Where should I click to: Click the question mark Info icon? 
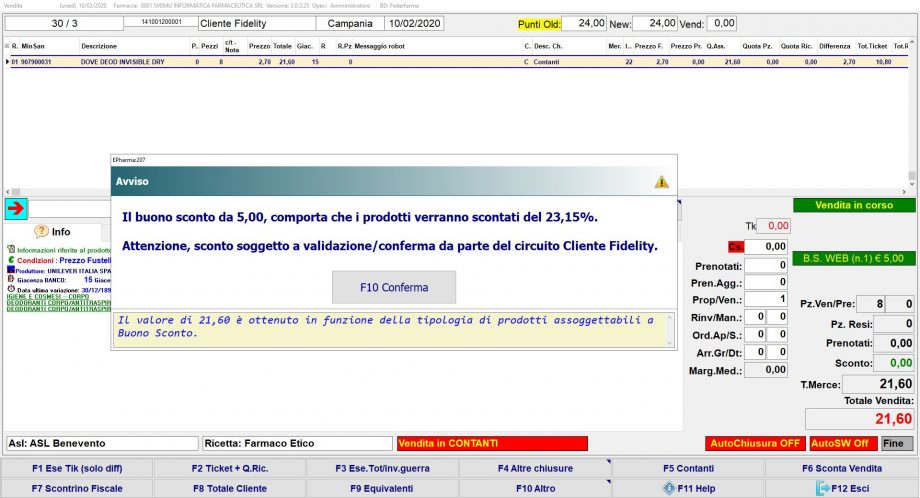click(41, 231)
